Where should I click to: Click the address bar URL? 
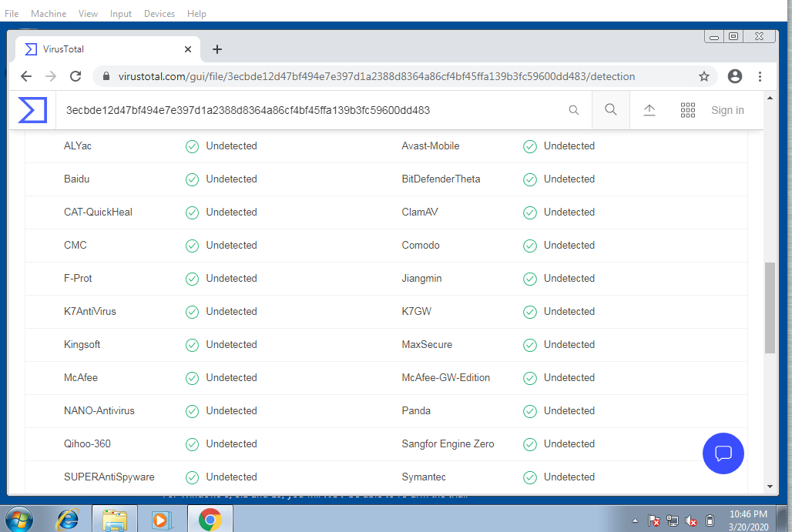point(376,76)
